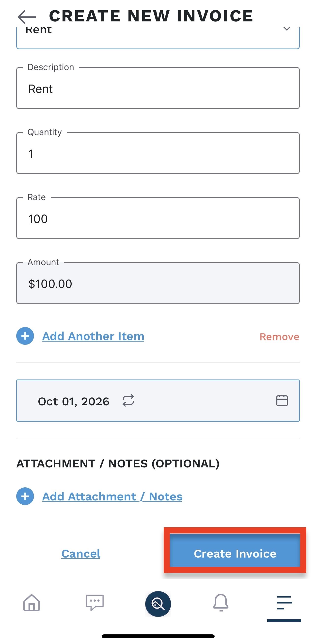
Task: Tap the plus icon for attachments
Action: (25, 496)
